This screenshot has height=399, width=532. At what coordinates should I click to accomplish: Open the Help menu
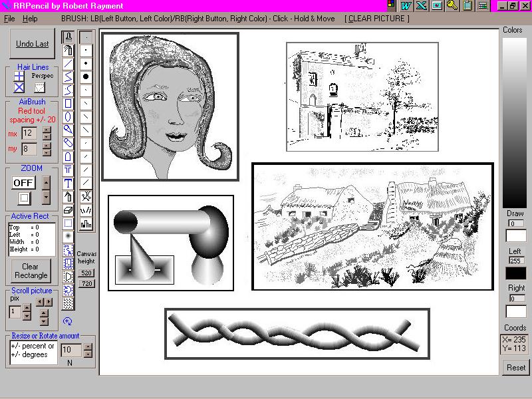[x=30, y=19]
